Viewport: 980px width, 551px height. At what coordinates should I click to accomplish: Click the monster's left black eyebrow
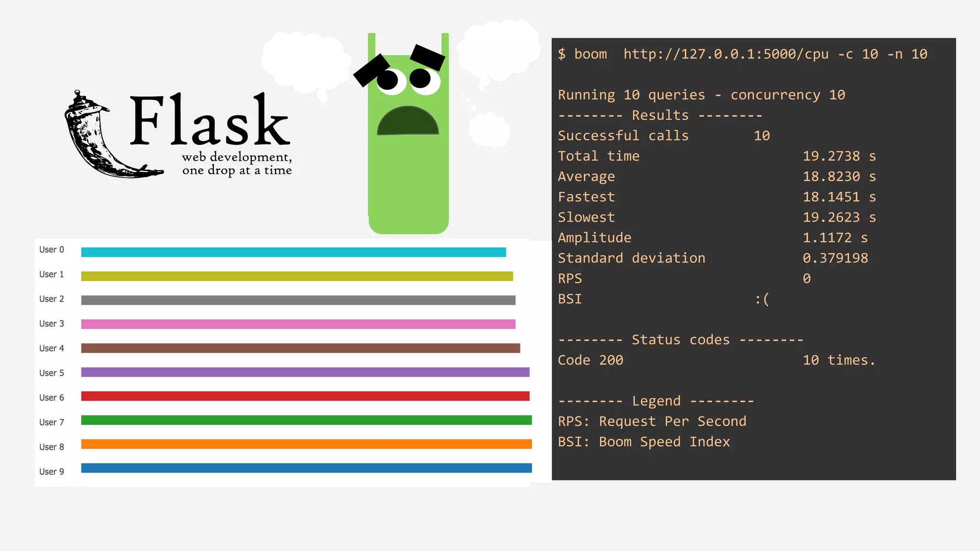[371, 70]
